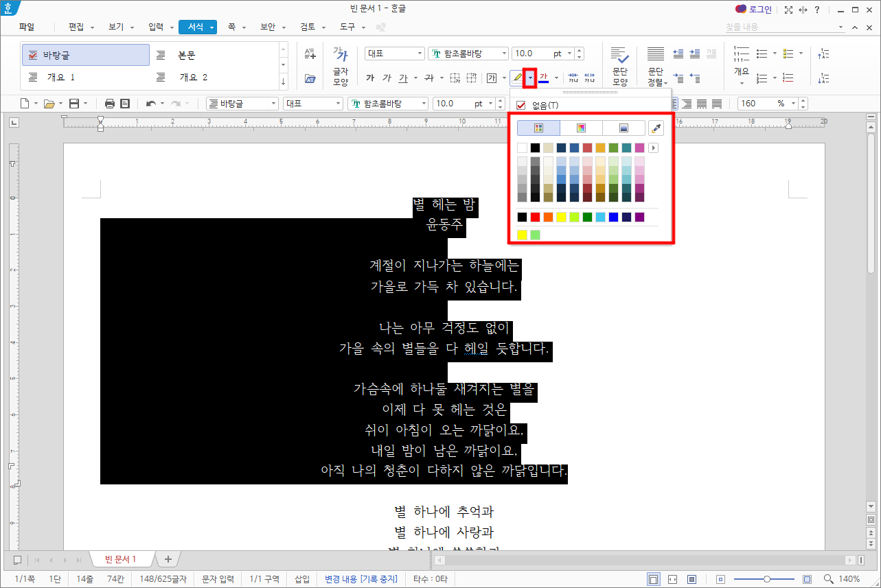881x588 pixels.
Task: Open the 파일 menu
Action: 27,27
